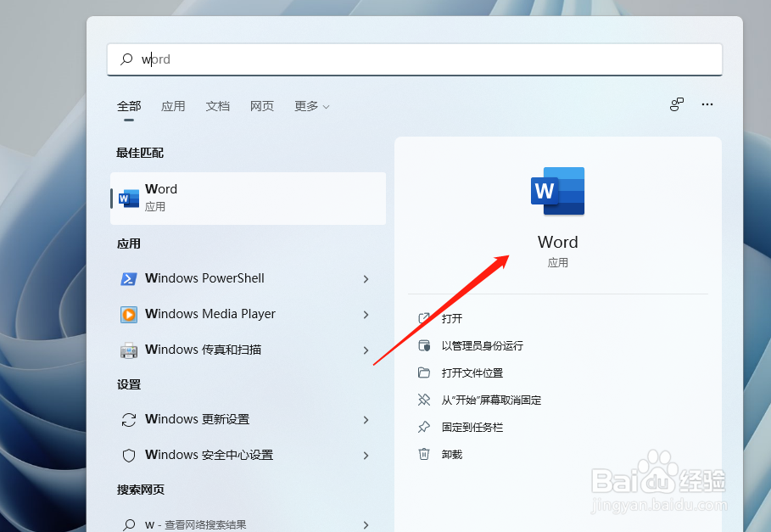Click the Windows Media Player icon

129,315
